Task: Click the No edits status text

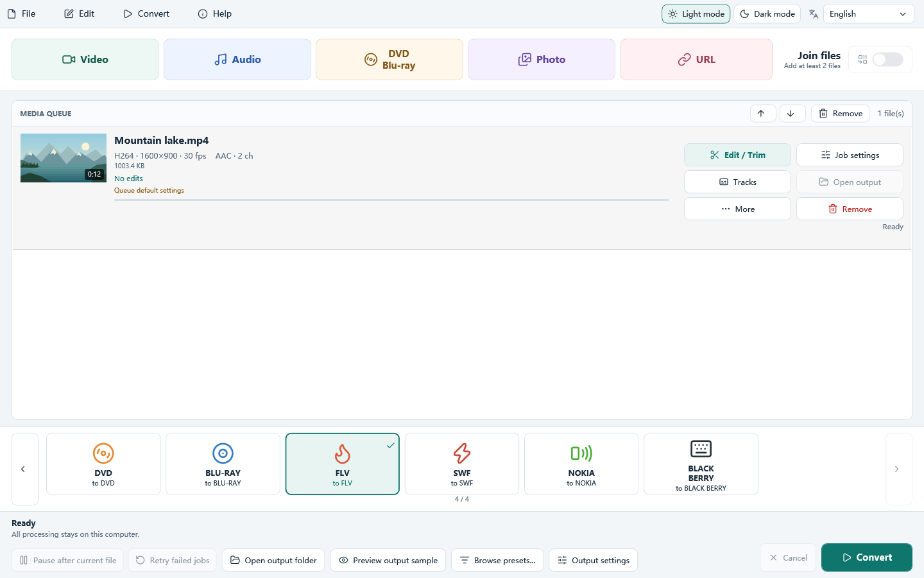Action: click(128, 179)
